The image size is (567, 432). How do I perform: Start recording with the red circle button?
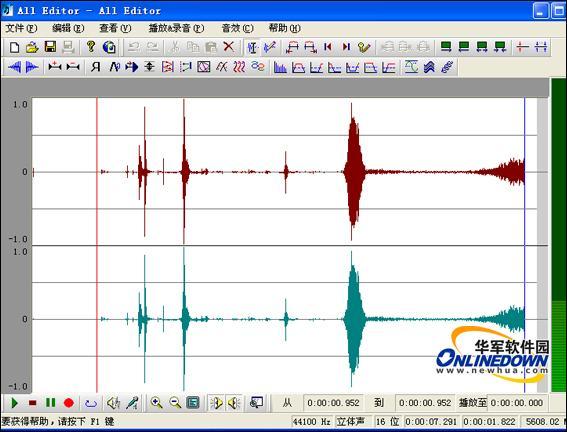(x=69, y=403)
